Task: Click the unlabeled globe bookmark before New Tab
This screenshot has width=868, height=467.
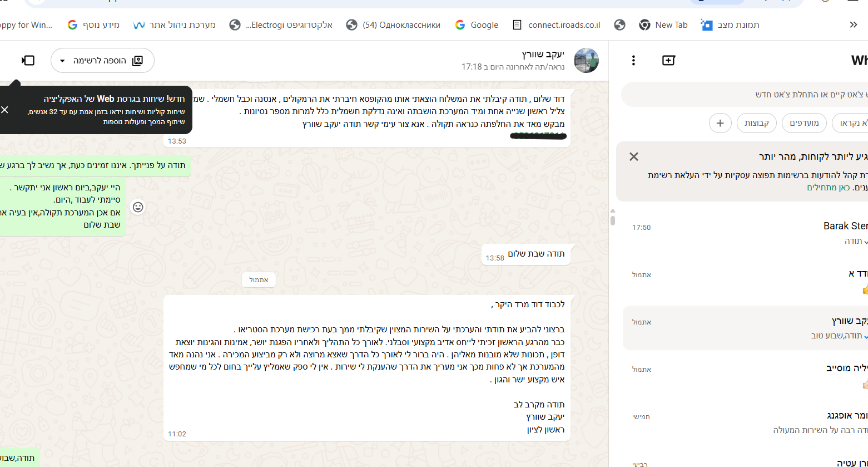Action: point(620,24)
